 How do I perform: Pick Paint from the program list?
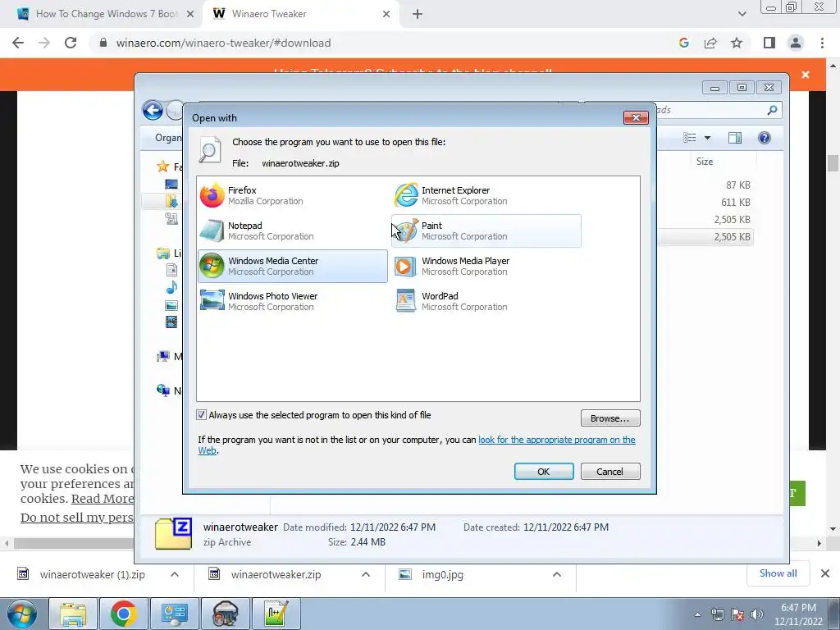[x=486, y=231]
